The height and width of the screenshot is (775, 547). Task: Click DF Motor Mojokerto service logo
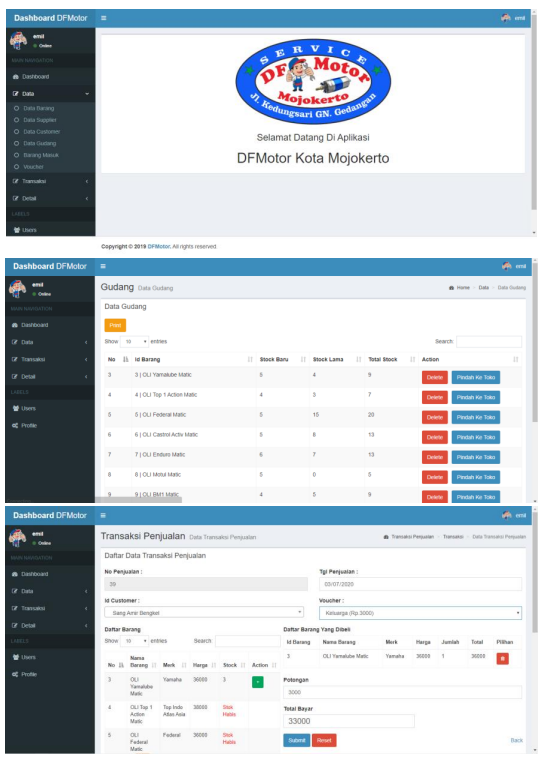(x=313, y=82)
